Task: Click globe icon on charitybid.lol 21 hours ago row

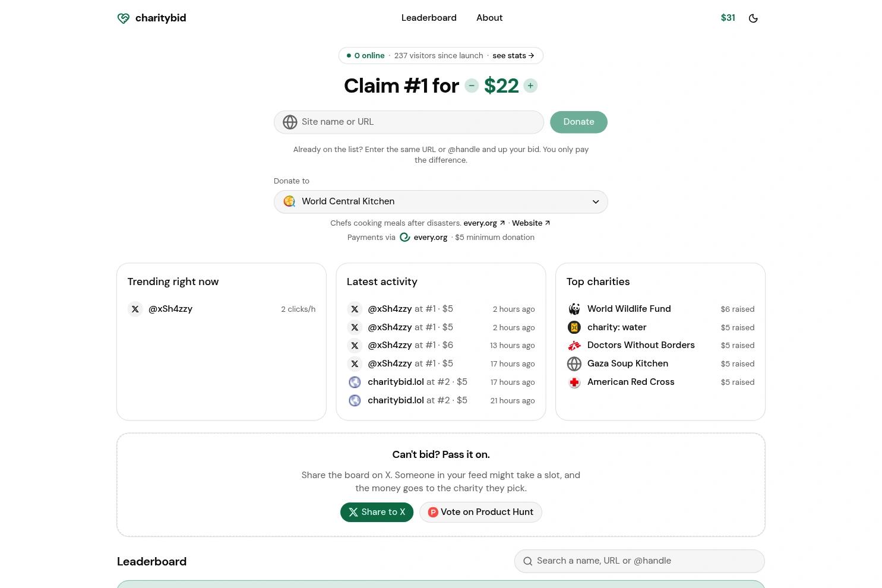Action: (355, 401)
